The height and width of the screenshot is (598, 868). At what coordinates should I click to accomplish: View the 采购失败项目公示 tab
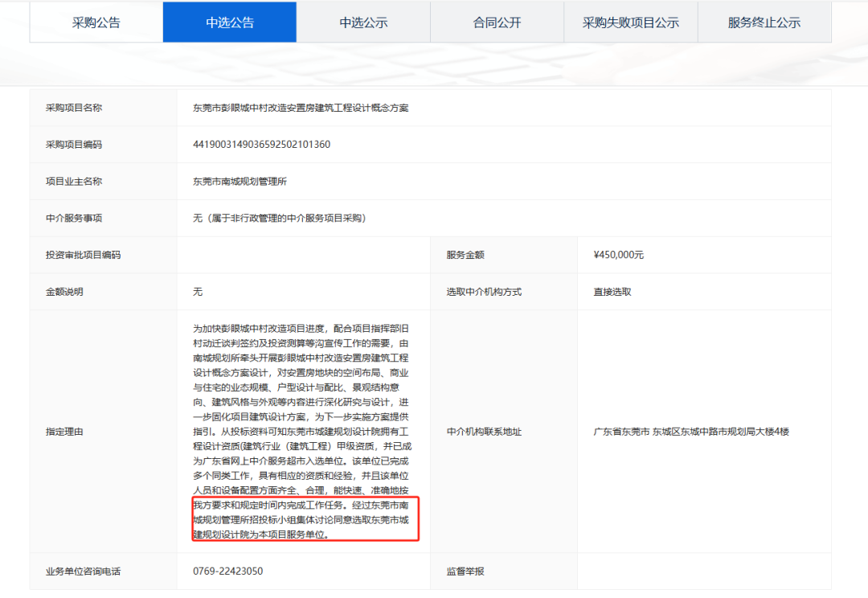coord(630,22)
